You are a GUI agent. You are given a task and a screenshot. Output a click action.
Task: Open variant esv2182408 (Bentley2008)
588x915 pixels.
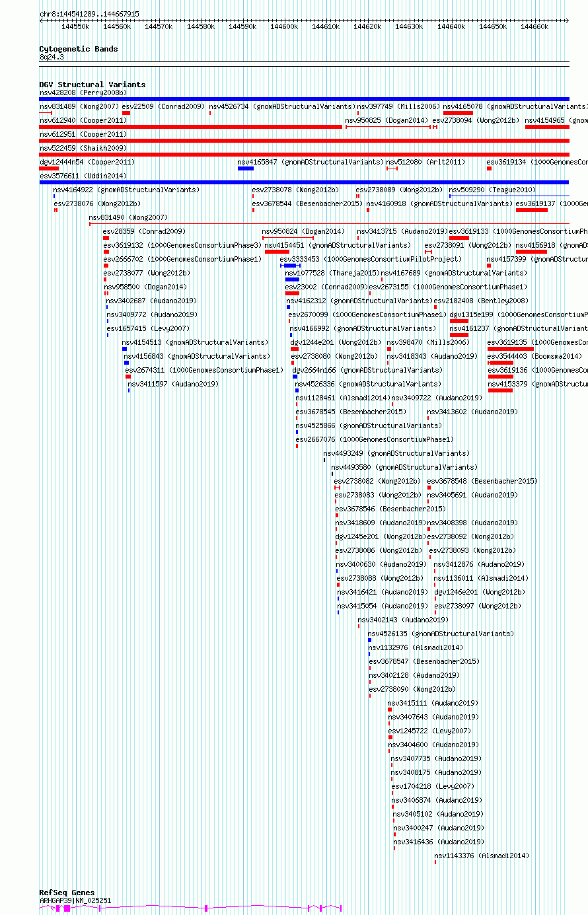[481, 301]
